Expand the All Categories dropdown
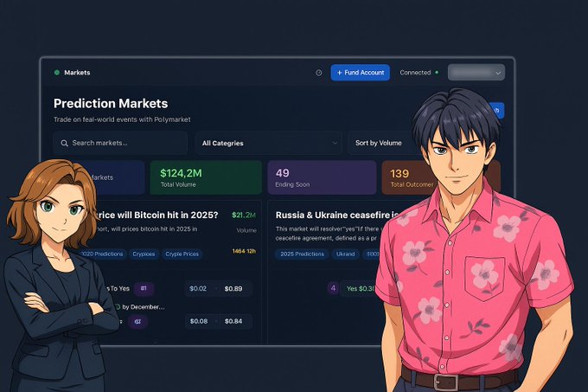Image resolution: width=588 pixels, height=392 pixels. point(269,143)
